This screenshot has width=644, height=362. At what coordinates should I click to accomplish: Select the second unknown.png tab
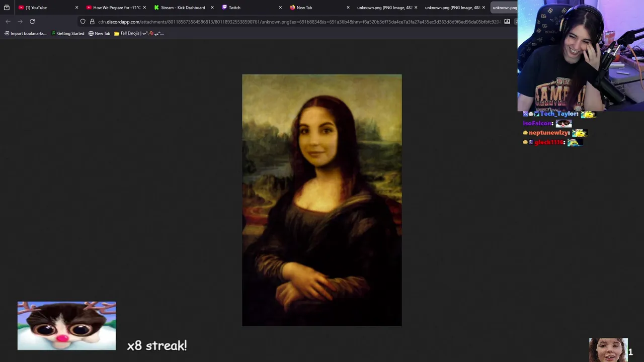[x=455, y=8]
